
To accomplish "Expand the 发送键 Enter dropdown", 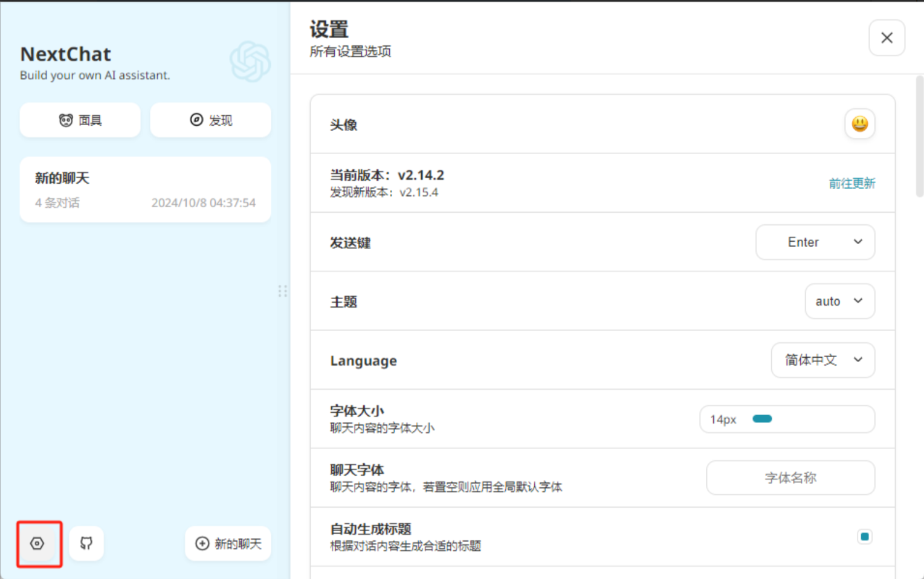I will click(815, 242).
